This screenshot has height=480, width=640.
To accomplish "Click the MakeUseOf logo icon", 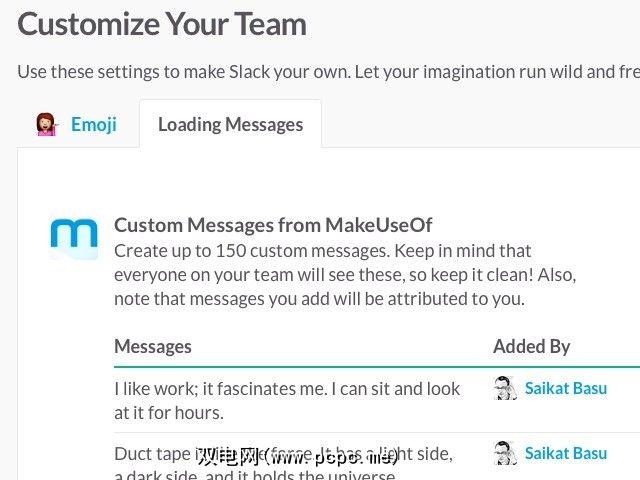I will tap(74, 238).
